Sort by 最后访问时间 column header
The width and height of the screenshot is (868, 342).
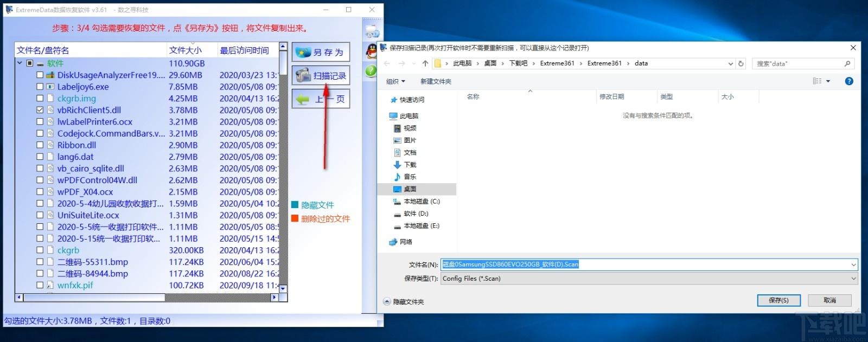tap(248, 50)
